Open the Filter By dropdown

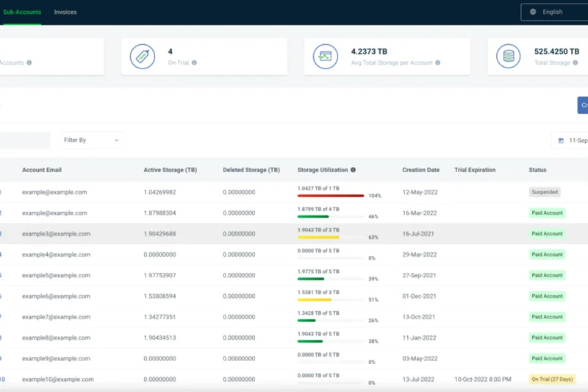(x=91, y=140)
